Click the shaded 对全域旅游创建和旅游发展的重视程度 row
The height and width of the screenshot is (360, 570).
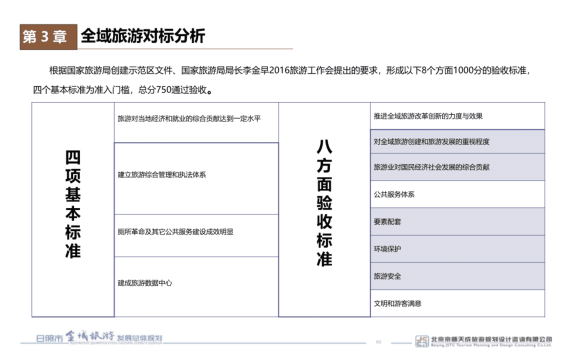coord(458,141)
